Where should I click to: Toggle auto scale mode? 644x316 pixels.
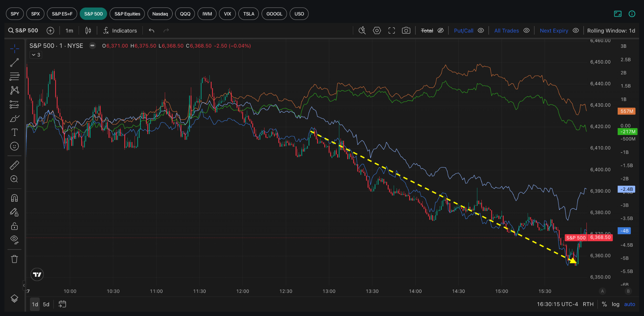click(630, 304)
